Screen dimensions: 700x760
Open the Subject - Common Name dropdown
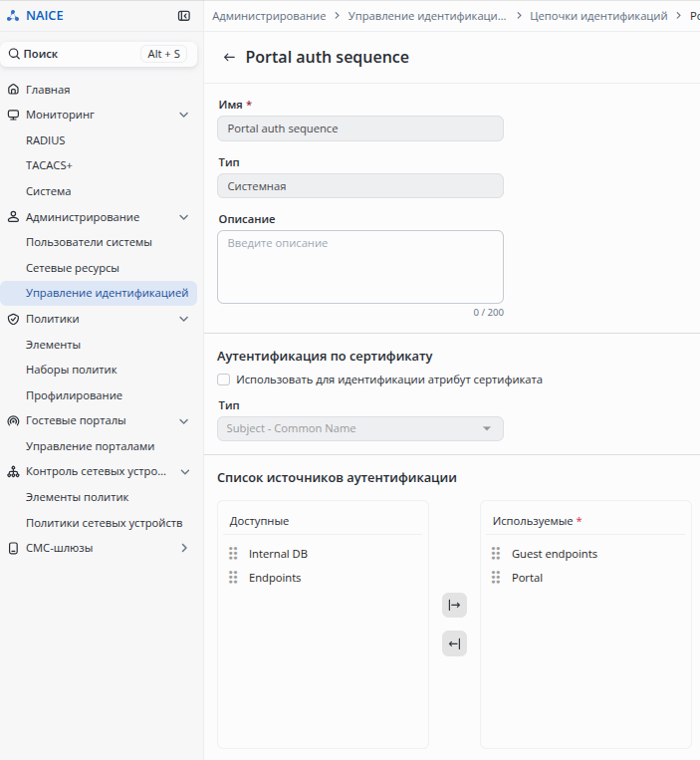[x=360, y=428]
